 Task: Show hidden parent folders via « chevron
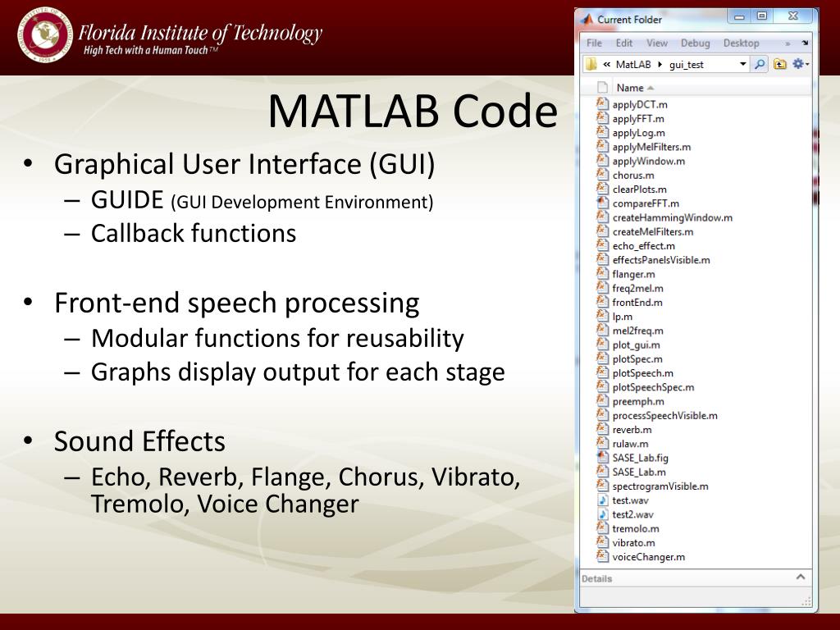(x=606, y=64)
